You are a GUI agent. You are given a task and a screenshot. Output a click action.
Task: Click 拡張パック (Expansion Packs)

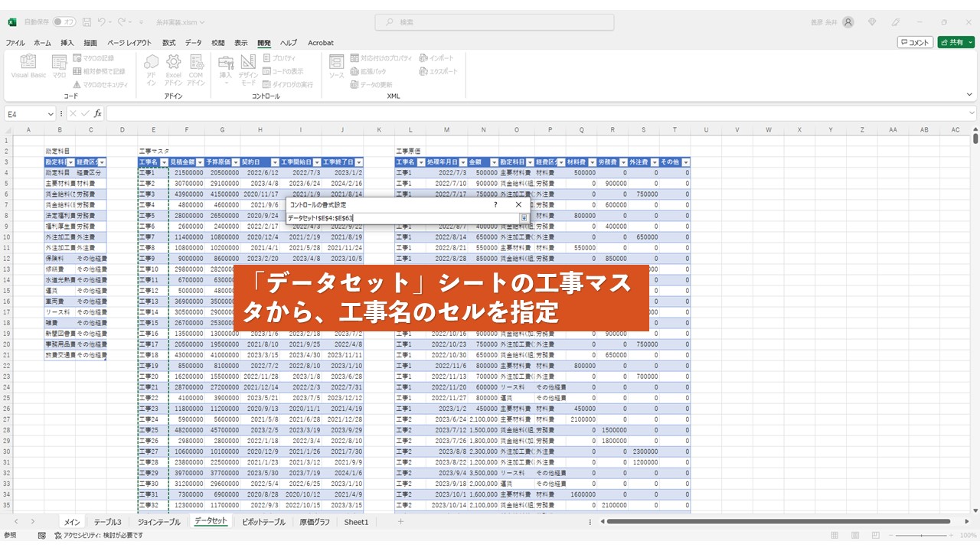368,71
